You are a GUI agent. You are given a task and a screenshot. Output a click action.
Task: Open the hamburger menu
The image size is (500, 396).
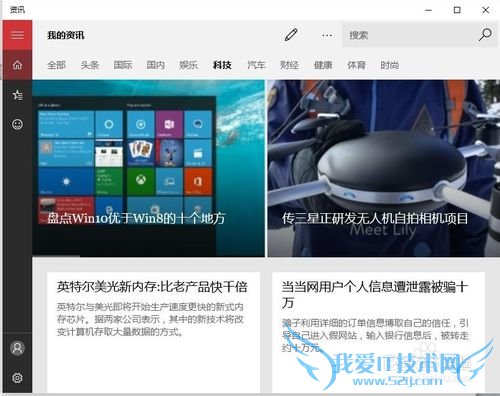pyautogui.click(x=17, y=35)
